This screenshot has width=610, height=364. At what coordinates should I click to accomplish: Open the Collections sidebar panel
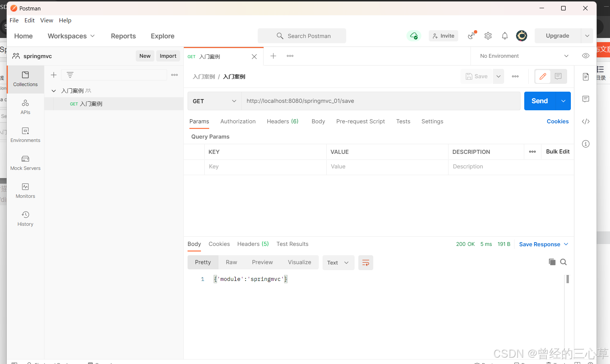pos(25,79)
